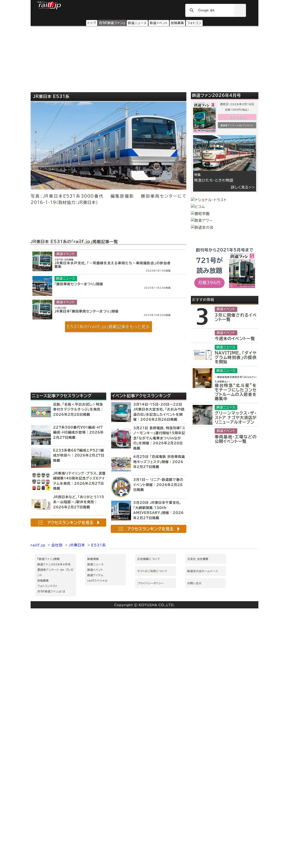Click the 詳しく見る>> link

pyautogui.click(x=243, y=187)
